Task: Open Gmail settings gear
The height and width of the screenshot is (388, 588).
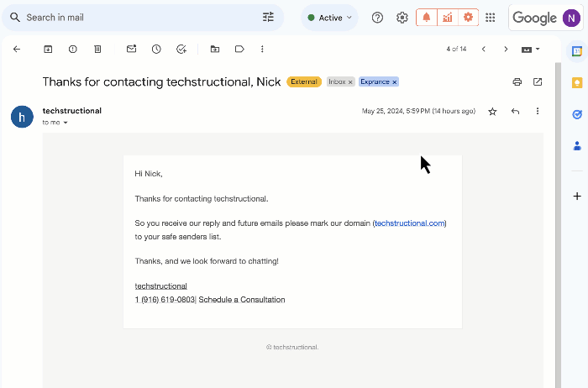Action: (x=402, y=18)
